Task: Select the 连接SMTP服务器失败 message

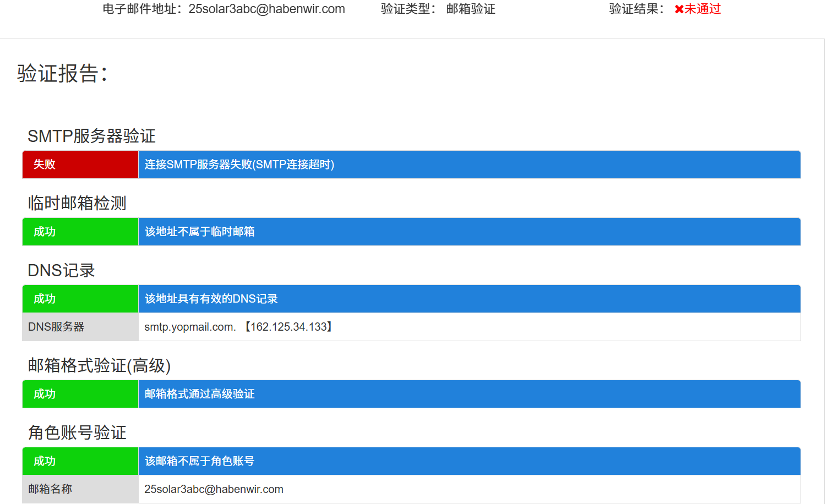Action: (239, 165)
